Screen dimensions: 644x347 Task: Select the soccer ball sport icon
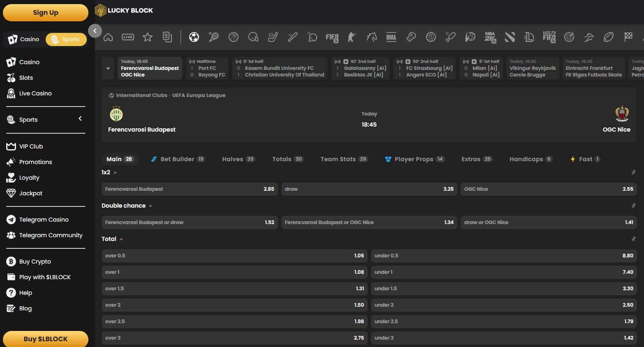194,37
